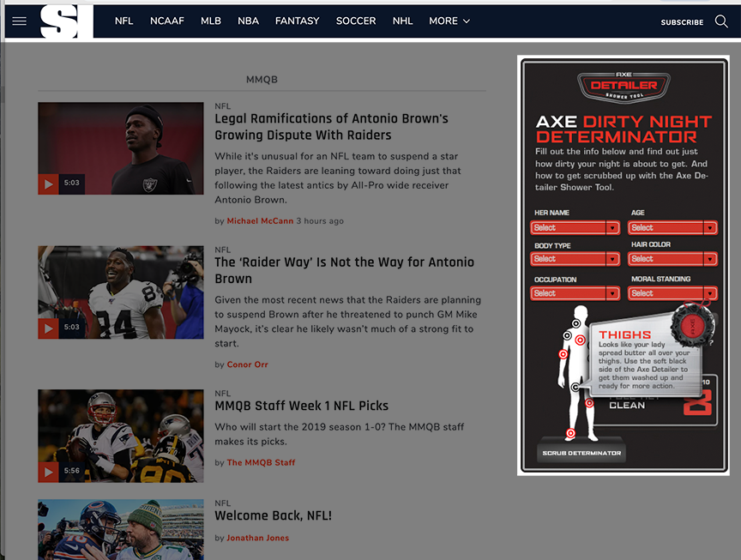Open the Occupation dropdown

tap(575, 293)
